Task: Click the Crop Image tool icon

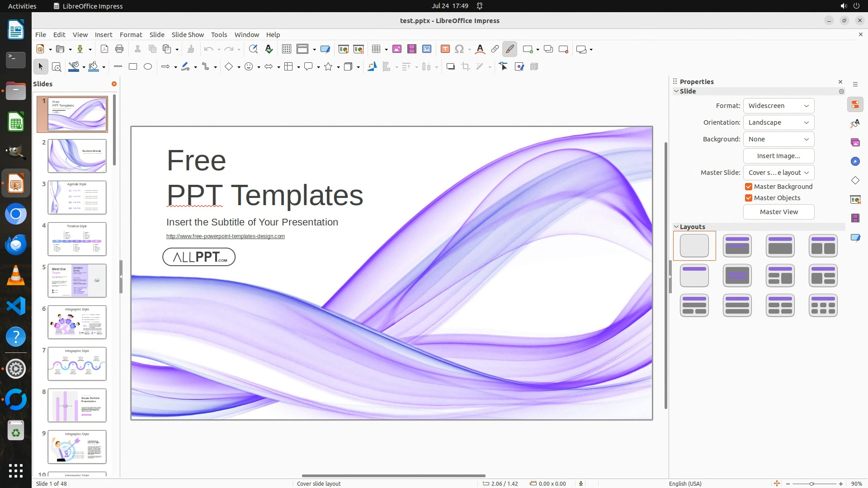Action: 466,67
